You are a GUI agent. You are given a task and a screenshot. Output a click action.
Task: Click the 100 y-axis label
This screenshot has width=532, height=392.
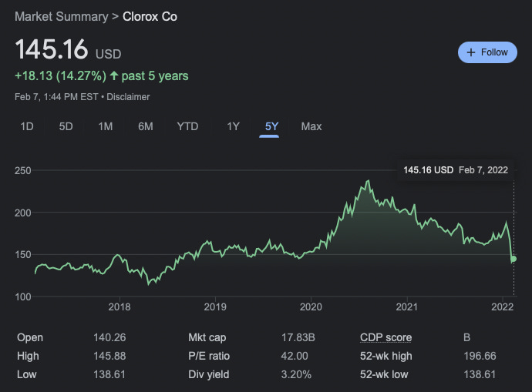[22, 297]
